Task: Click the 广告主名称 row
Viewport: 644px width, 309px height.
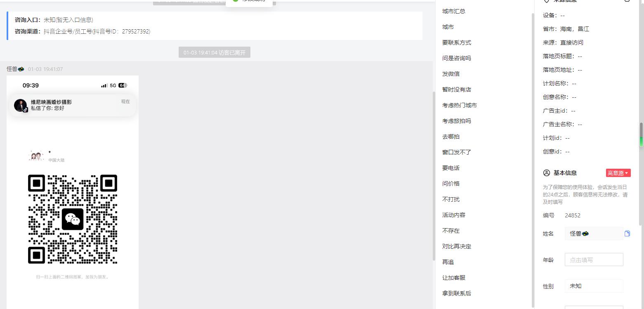Action: click(562, 124)
